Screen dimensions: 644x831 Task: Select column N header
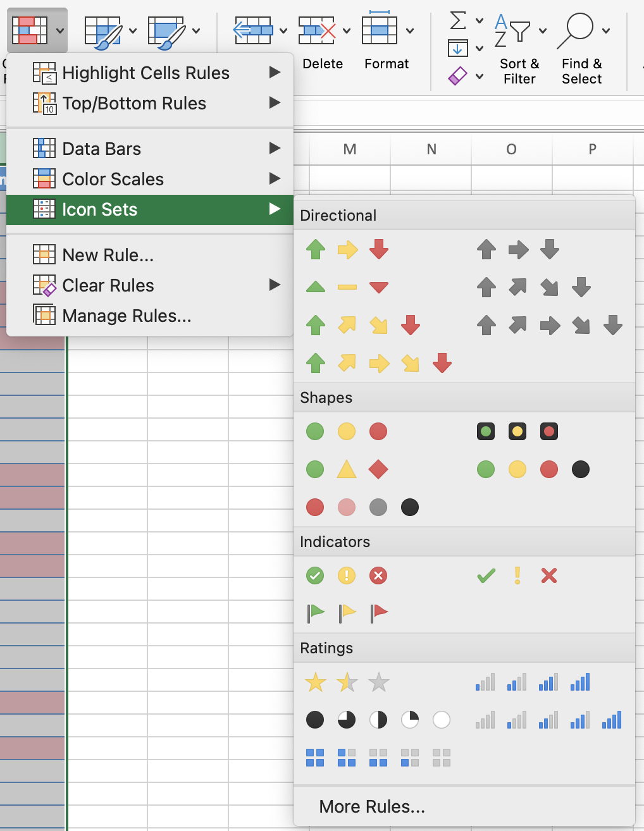click(x=431, y=149)
